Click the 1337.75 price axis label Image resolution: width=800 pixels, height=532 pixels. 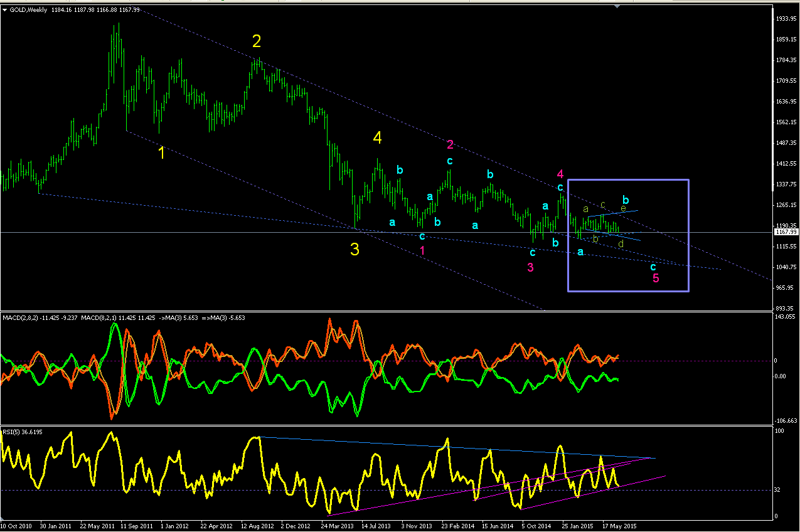pos(787,184)
